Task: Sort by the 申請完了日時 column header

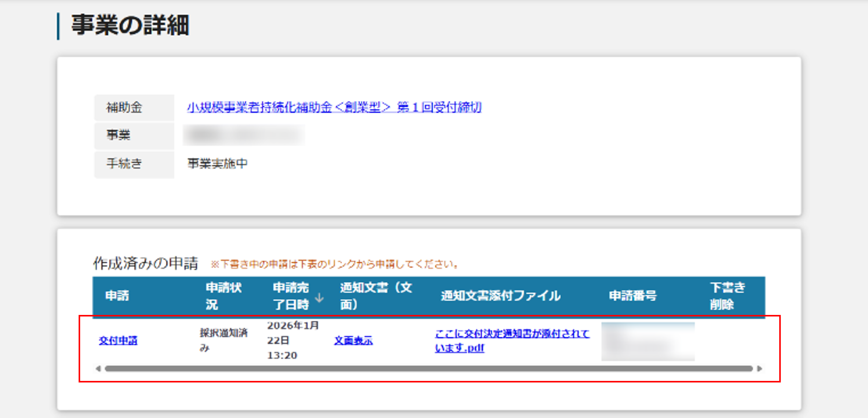Action: [290, 296]
